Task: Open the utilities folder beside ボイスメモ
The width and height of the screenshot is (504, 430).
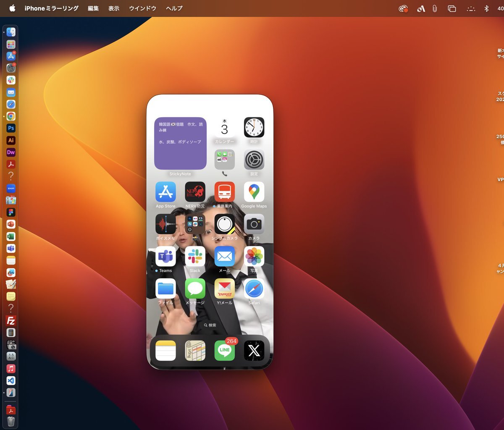Action: pyautogui.click(x=195, y=224)
